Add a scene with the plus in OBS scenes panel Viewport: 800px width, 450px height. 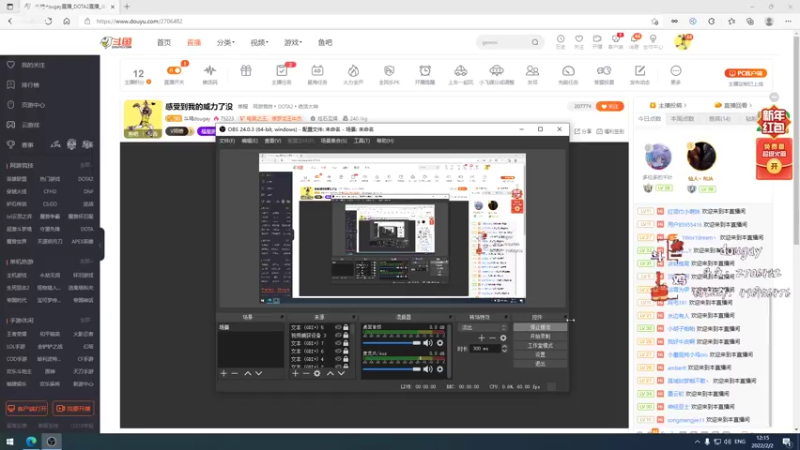tap(223, 373)
